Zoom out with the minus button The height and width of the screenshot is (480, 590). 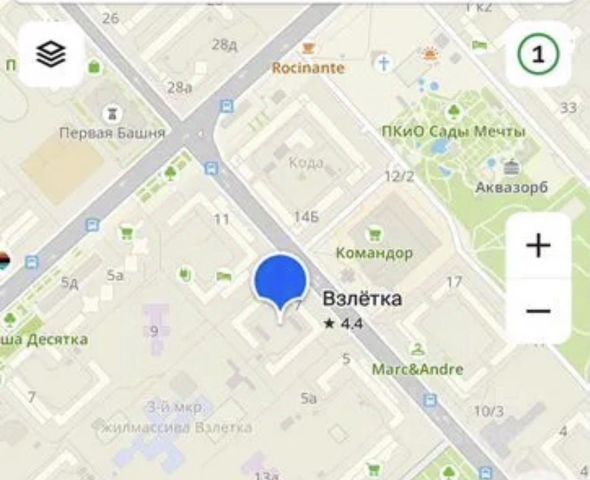click(x=538, y=311)
